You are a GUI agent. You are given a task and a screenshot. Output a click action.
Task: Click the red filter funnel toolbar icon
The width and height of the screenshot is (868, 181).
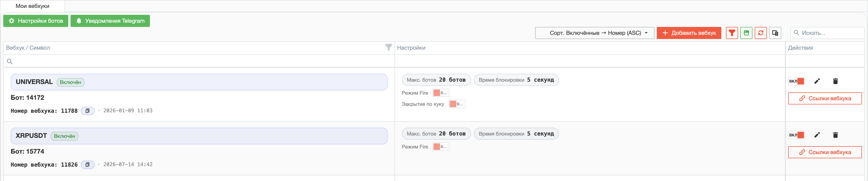click(732, 33)
